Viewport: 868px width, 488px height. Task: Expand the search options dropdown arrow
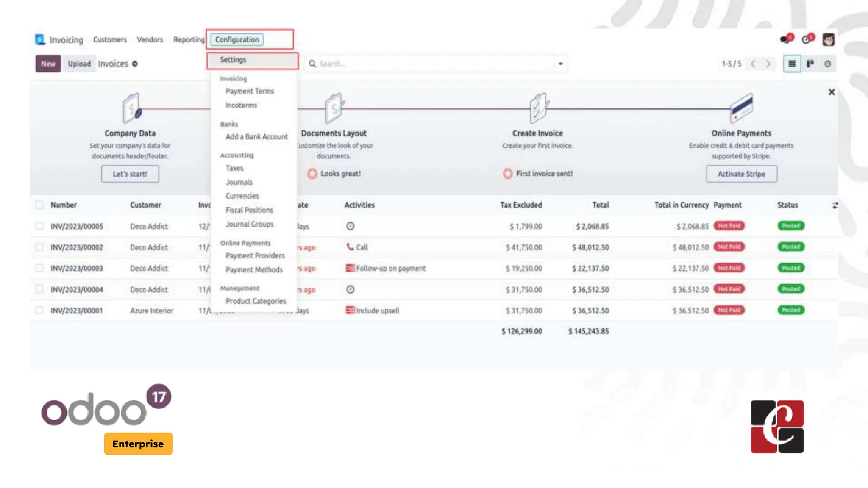[560, 64]
